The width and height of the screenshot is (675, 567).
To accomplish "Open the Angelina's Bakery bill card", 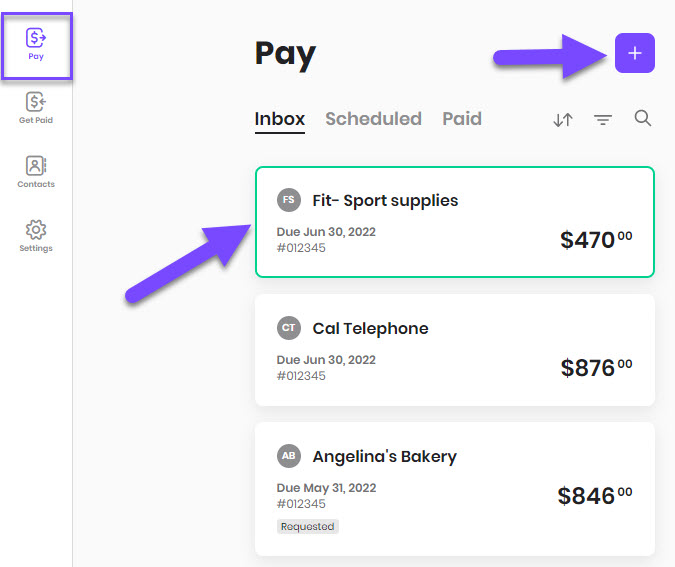I will (455, 489).
